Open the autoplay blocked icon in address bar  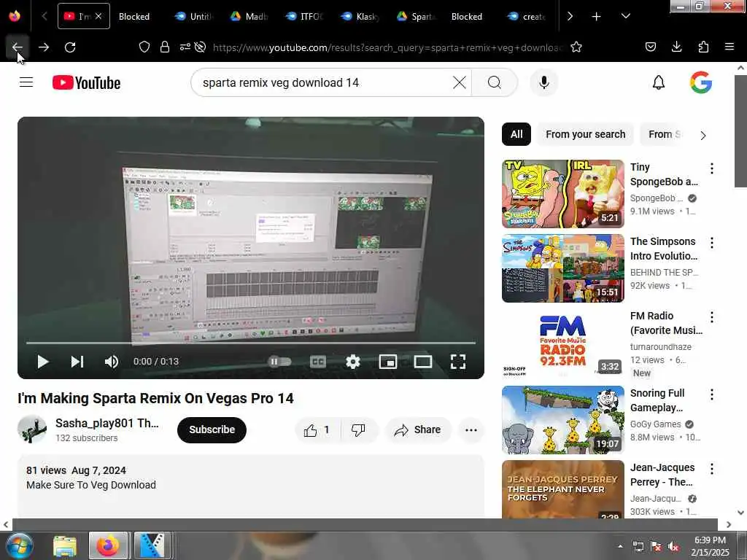(x=201, y=47)
